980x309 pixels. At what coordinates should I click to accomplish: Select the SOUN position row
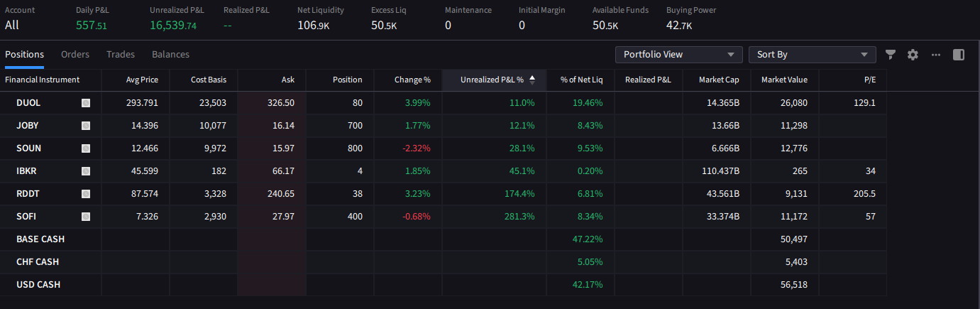point(444,148)
